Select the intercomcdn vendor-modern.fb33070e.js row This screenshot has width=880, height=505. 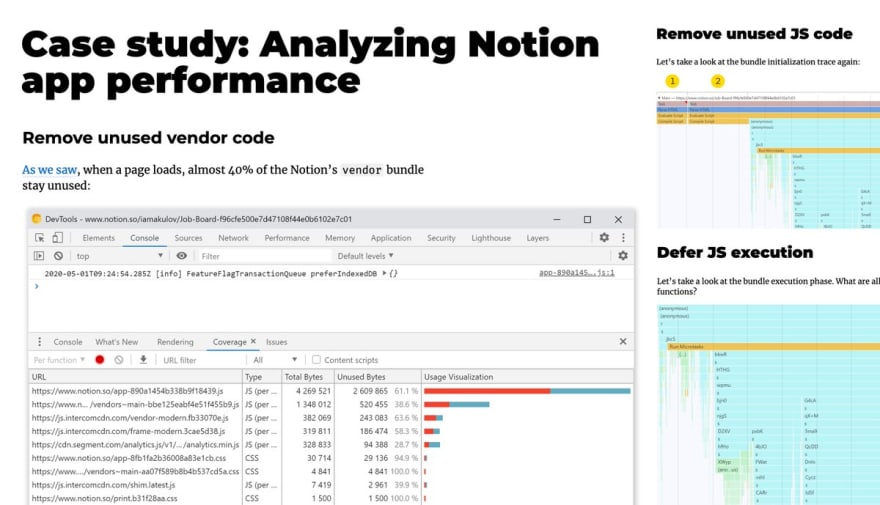pyautogui.click(x=331, y=417)
